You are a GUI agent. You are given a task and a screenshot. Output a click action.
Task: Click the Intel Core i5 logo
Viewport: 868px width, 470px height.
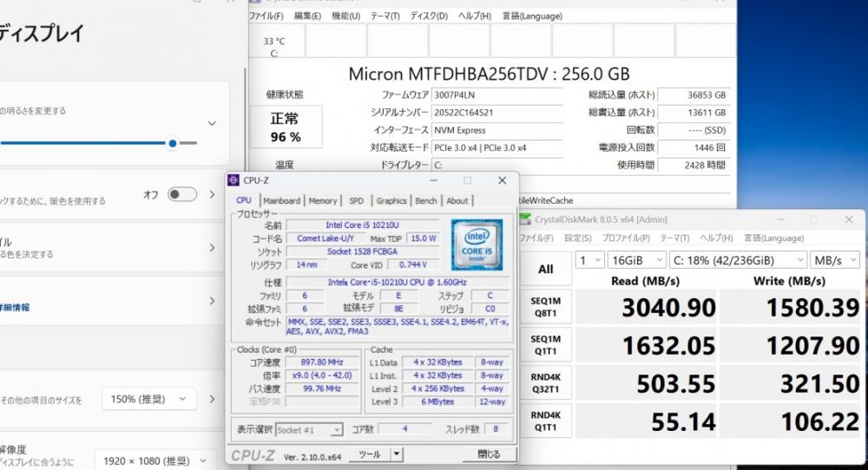click(x=477, y=245)
